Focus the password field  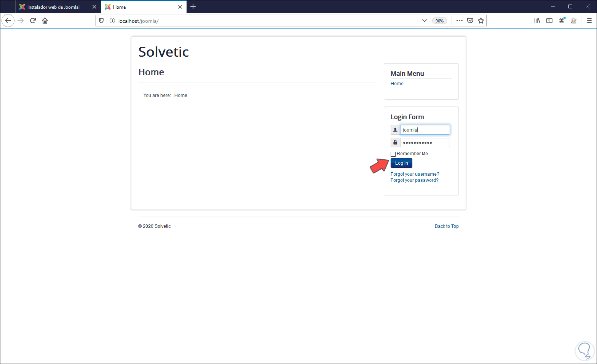(425, 143)
